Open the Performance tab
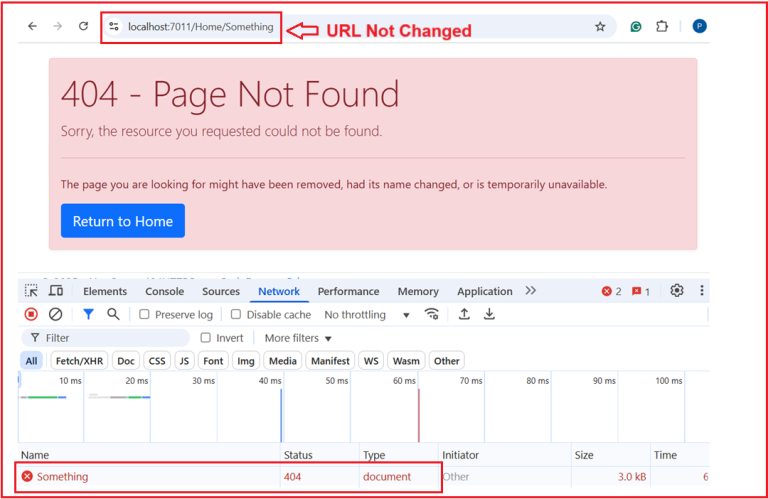Screen dimensions: 768x499 (348, 292)
